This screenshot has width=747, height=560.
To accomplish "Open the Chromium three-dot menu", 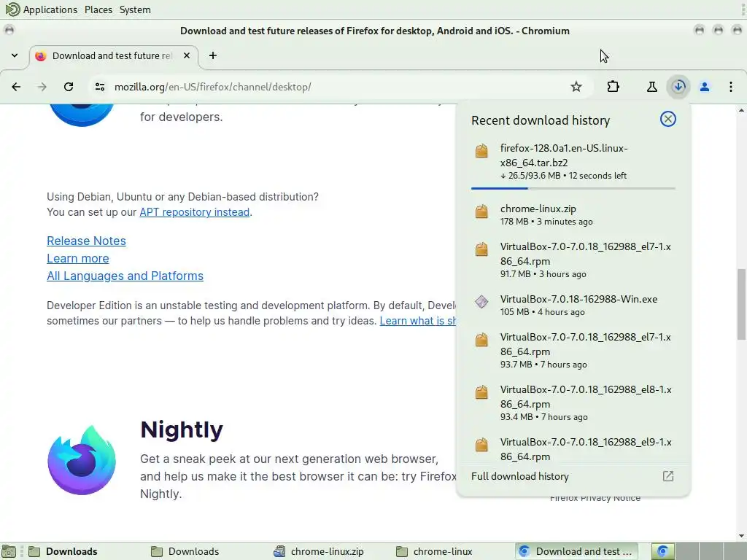I will [x=731, y=87].
